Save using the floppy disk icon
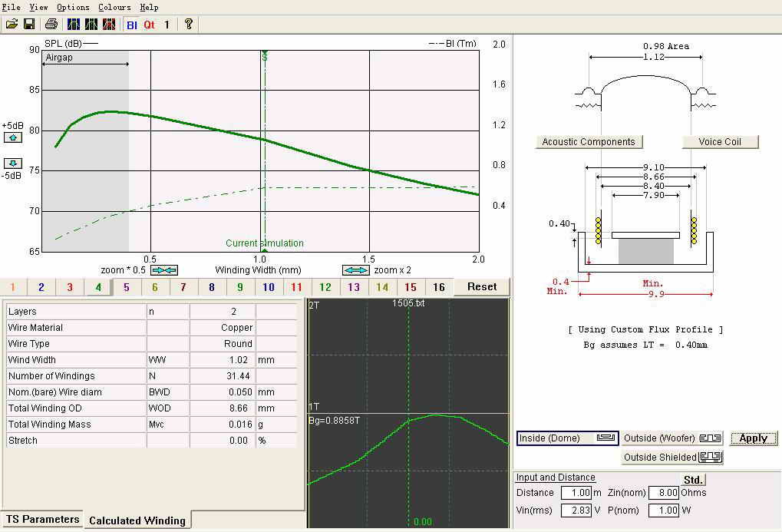This screenshot has height=532, width=782. tap(29, 24)
